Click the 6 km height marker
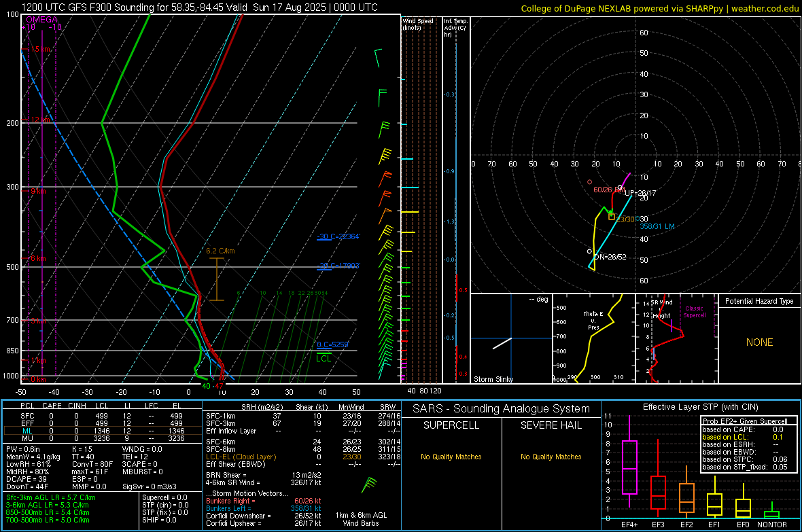This screenshot has height=532, width=802. [x=38, y=258]
